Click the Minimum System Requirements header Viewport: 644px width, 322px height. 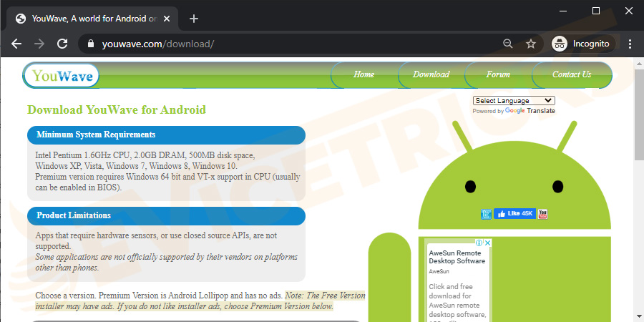166,135
